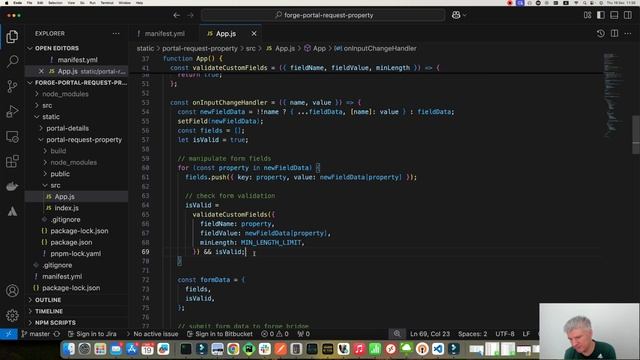Screen dimensions: 640x360
Task: Close the App.js editor tab
Action: 254,33
